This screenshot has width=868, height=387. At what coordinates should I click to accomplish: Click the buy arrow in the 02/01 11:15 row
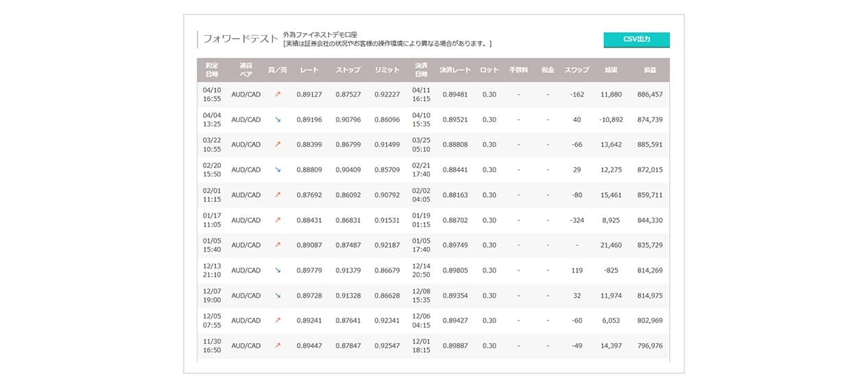tap(278, 195)
